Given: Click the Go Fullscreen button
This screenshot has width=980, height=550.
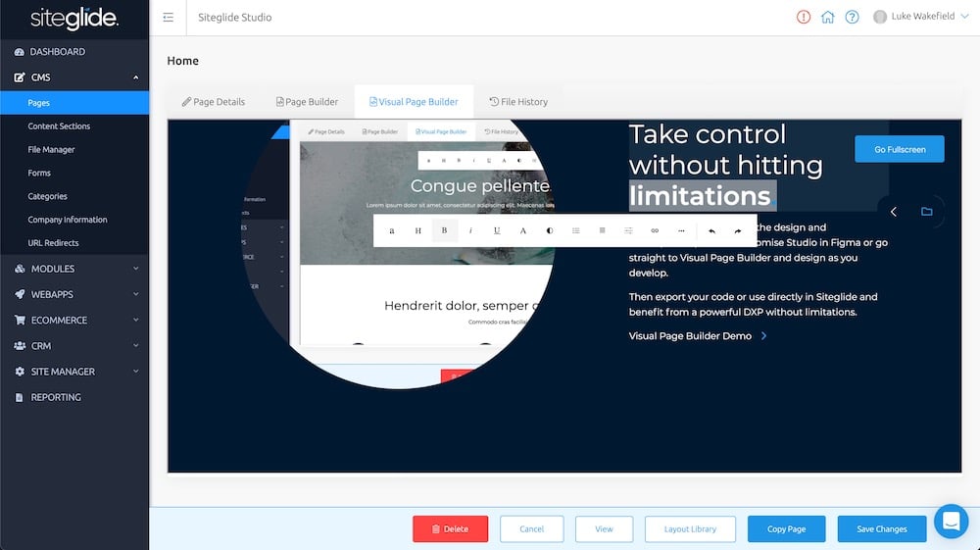Looking at the screenshot, I should coord(900,149).
